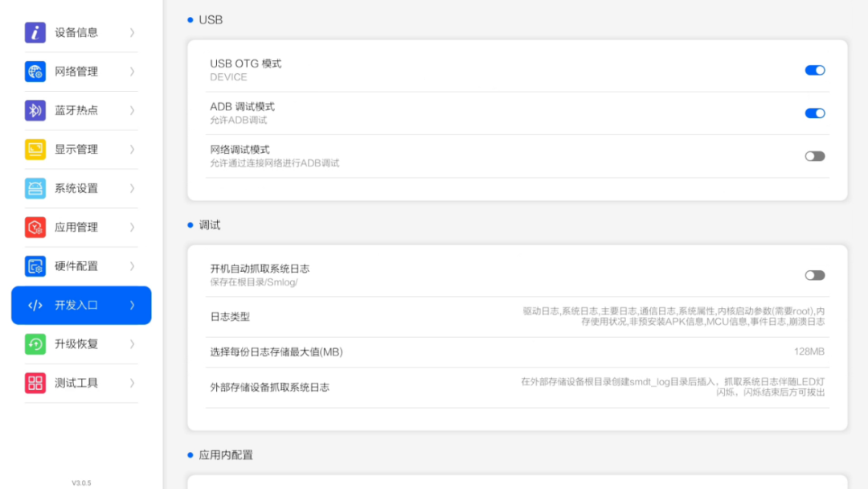Expand 设备信息 chevron arrow
This screenshot has width=868, height=489.
pos(133,33)
